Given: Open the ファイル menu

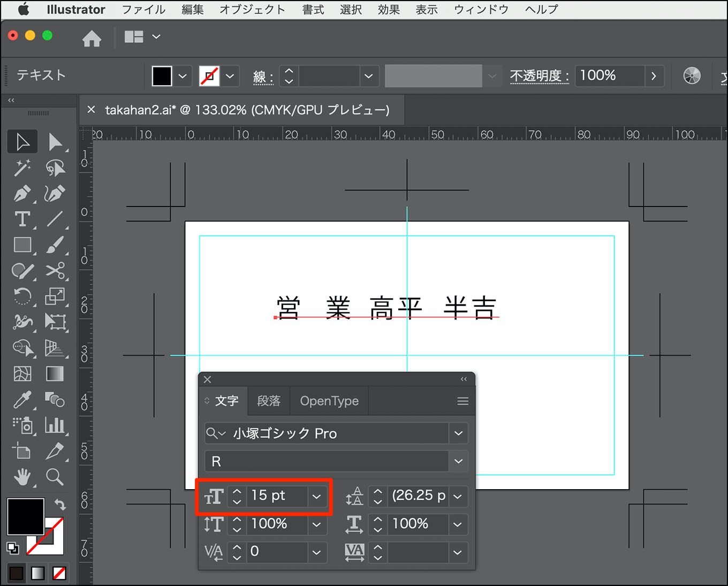Looking at the screenshot, I should [x=143, y=10].
